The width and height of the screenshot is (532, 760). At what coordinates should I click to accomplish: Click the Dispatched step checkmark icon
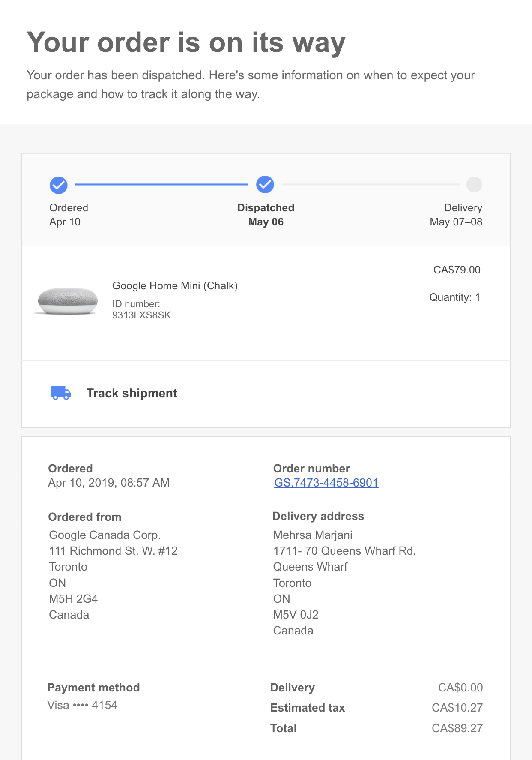[x=265, y=185]
